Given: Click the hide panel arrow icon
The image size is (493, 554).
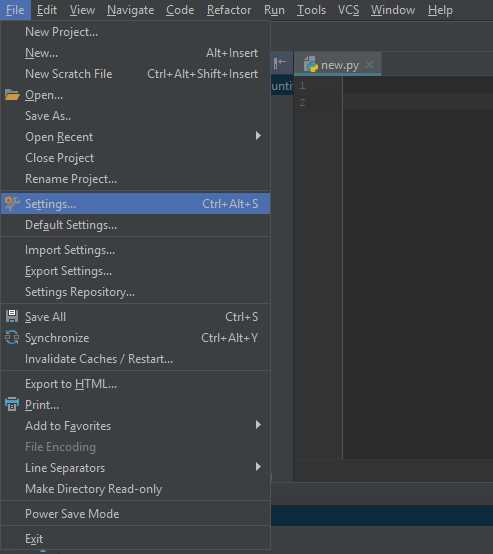Looking at the screenshot, I should [280, 63].
